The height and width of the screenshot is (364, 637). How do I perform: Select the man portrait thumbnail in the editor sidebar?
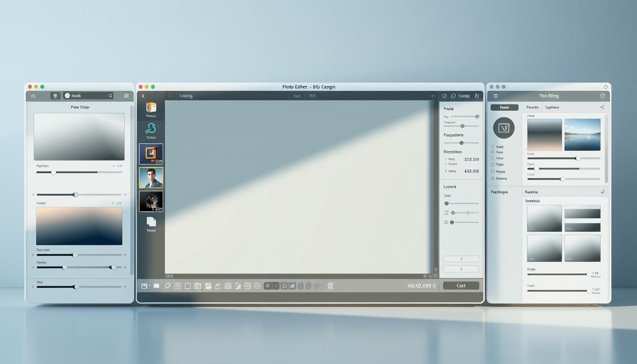[151, 178]
